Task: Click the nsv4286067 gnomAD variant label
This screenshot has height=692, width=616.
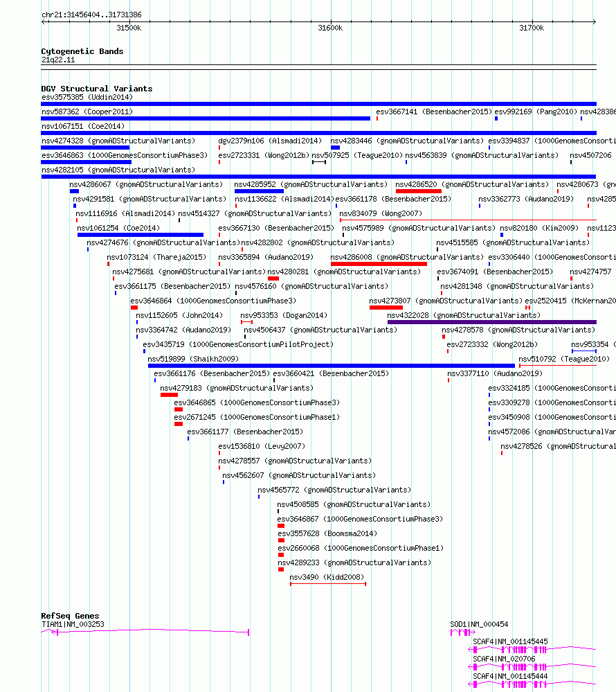Action: 146,184
